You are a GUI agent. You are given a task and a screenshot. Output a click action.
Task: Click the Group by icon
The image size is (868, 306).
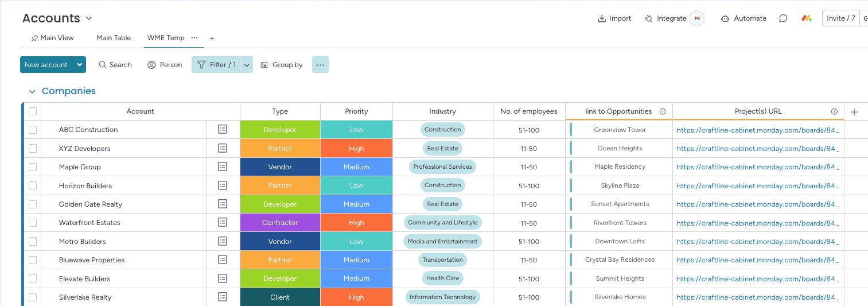pyautogui.click(x=264, y=65)
